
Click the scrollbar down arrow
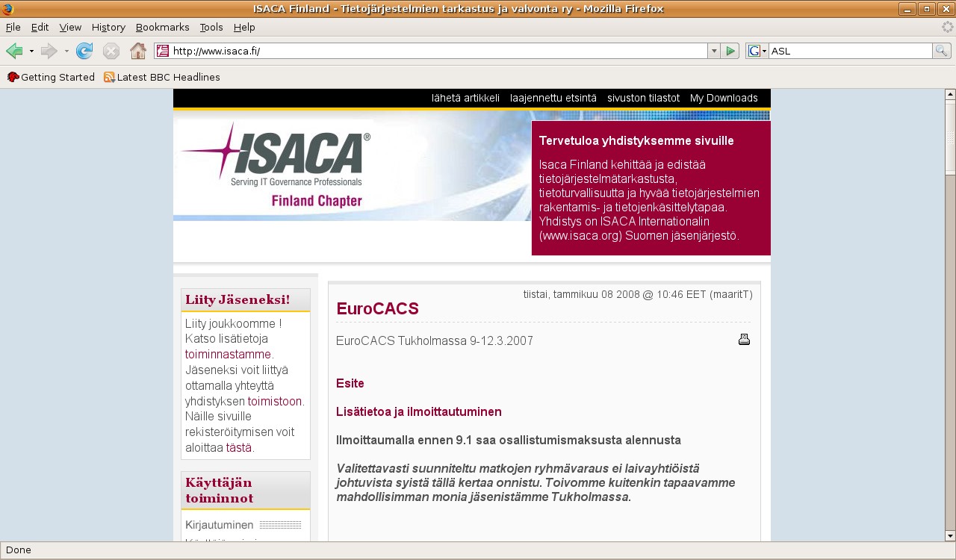[950, 535]
